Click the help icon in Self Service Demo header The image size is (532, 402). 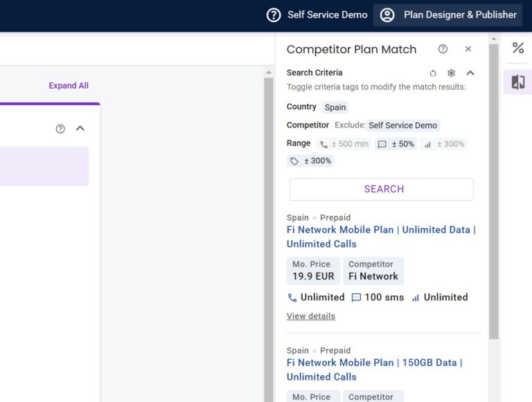coord(274,15)
